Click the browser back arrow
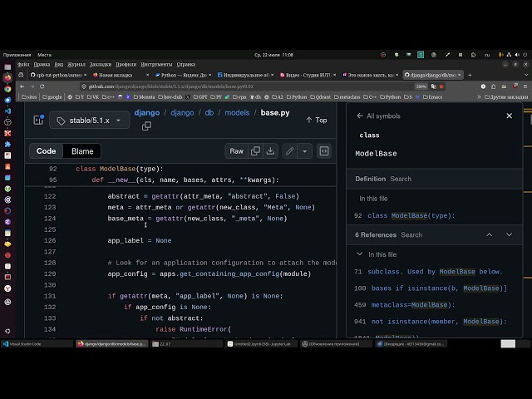532x399 pixels. tap(22, 86)
